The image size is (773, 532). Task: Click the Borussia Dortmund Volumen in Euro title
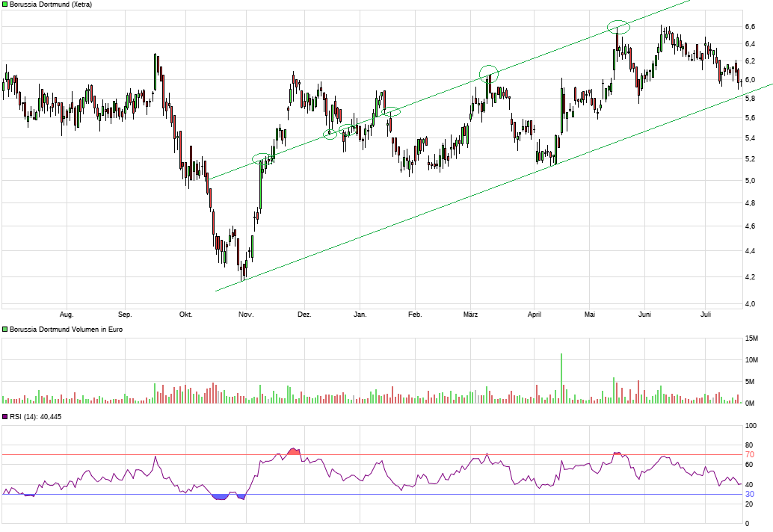[x=66, y=329]
